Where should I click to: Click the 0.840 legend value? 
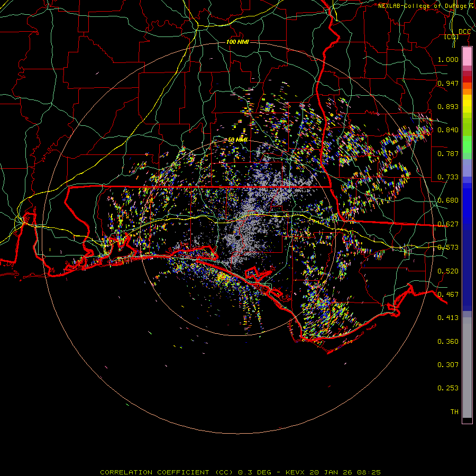(448, 130)
